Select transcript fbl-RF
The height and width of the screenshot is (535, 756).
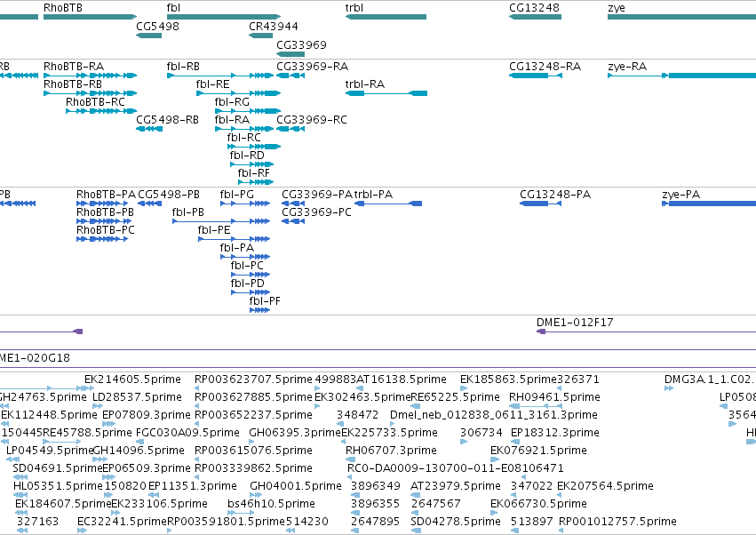coord(253,172)
